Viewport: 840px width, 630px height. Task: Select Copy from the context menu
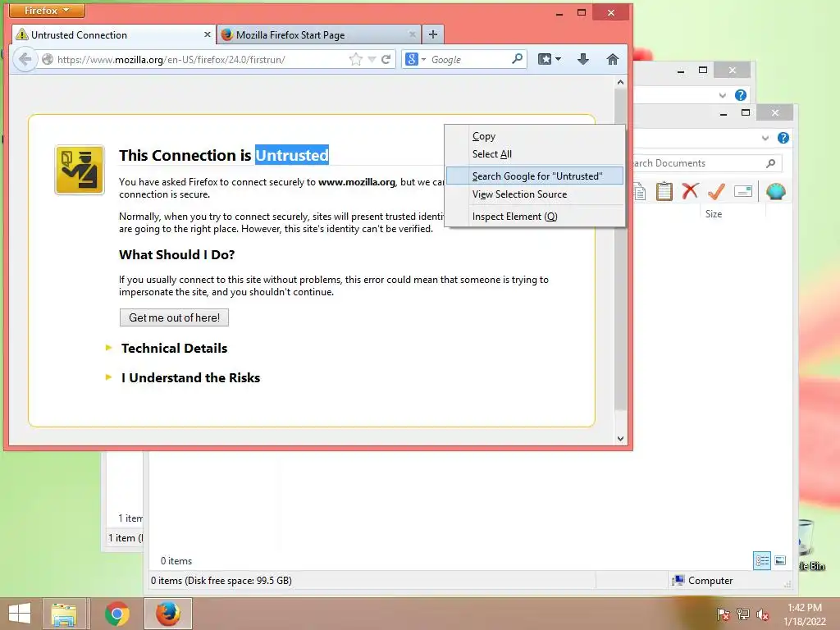[535, 136]
